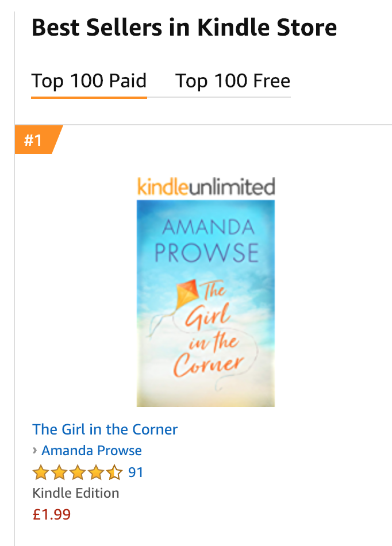Click the kindleunlimited logo above cover

click(x=206, y=187)
